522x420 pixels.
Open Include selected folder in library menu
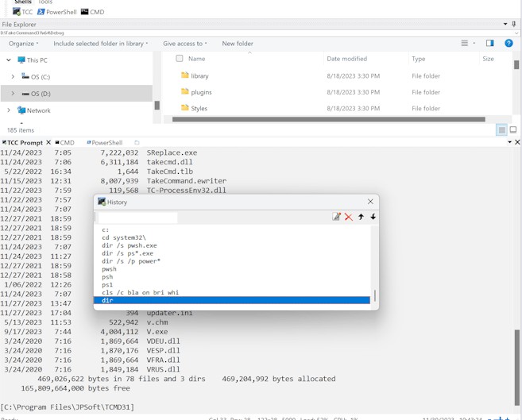pyautogui.click(x=101, y=44)
